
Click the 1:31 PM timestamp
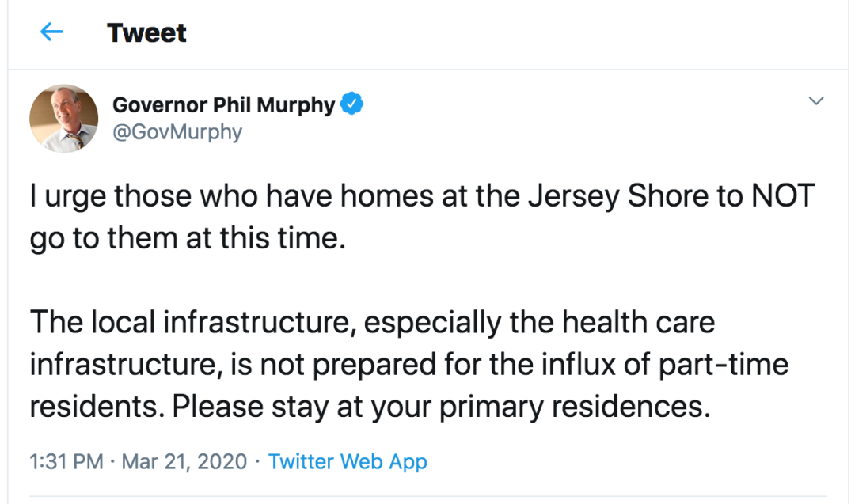click(x=66, y=461)
